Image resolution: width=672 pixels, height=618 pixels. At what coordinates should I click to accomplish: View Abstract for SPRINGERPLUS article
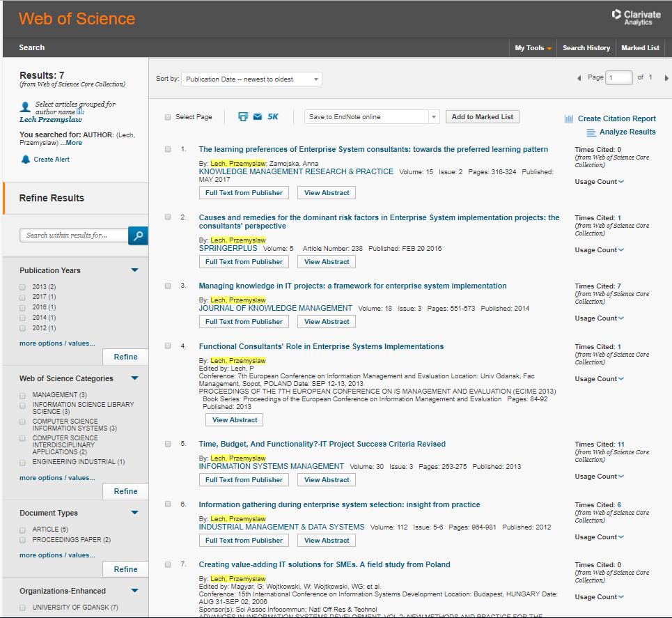pos(327,261)
